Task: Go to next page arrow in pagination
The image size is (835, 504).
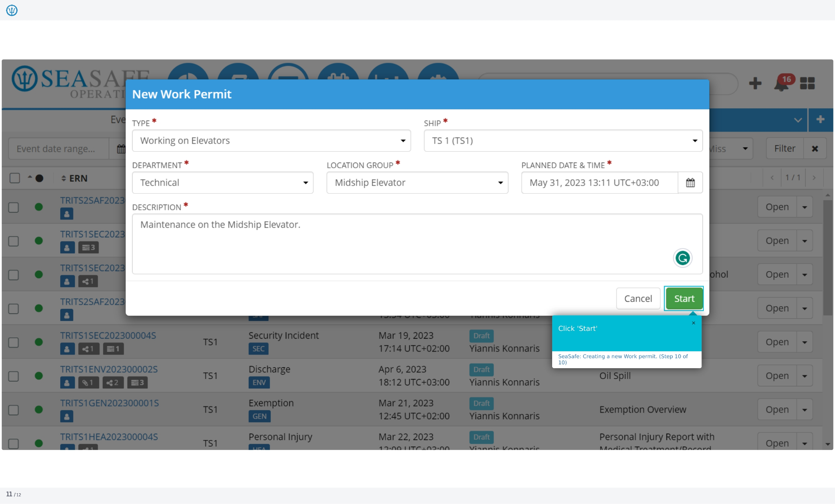Action: [x=814, y=178]
